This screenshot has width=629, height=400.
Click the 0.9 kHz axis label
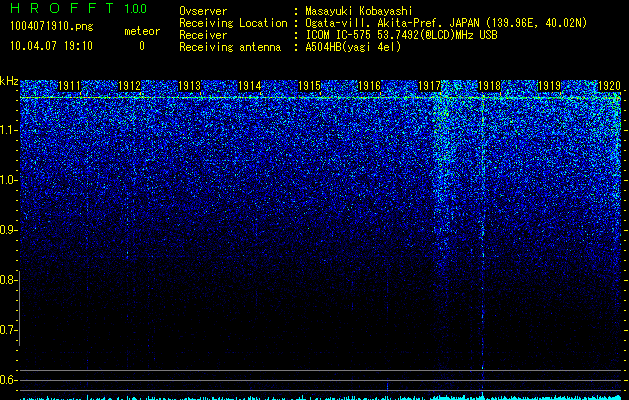9,230
